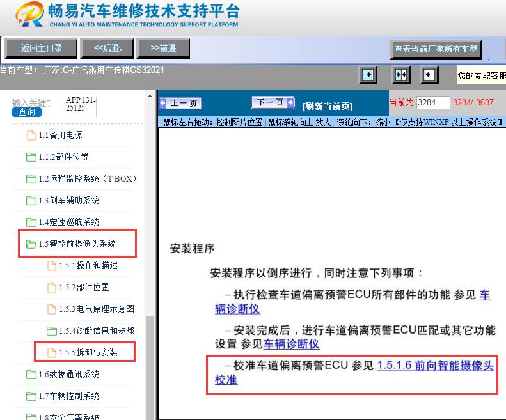Go to previous page with 上一页
Screen dimensions: 506x420
tap(180, 103)
